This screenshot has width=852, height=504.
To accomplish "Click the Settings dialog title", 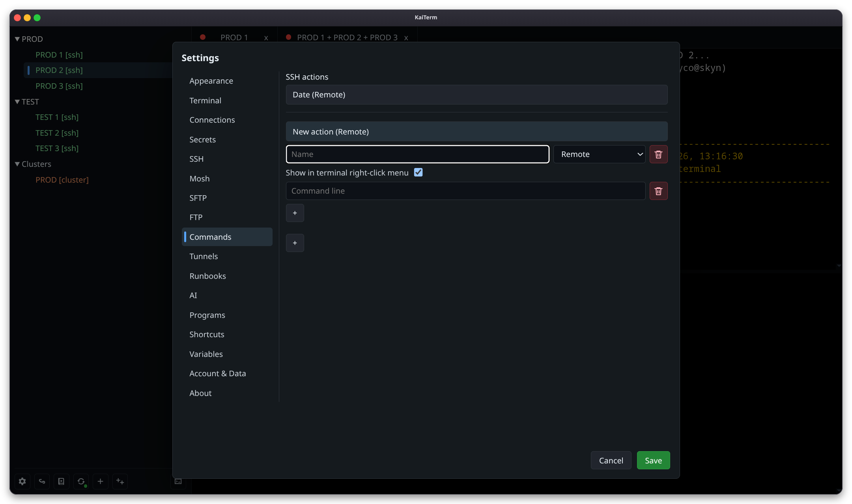I will pos(200,58).
